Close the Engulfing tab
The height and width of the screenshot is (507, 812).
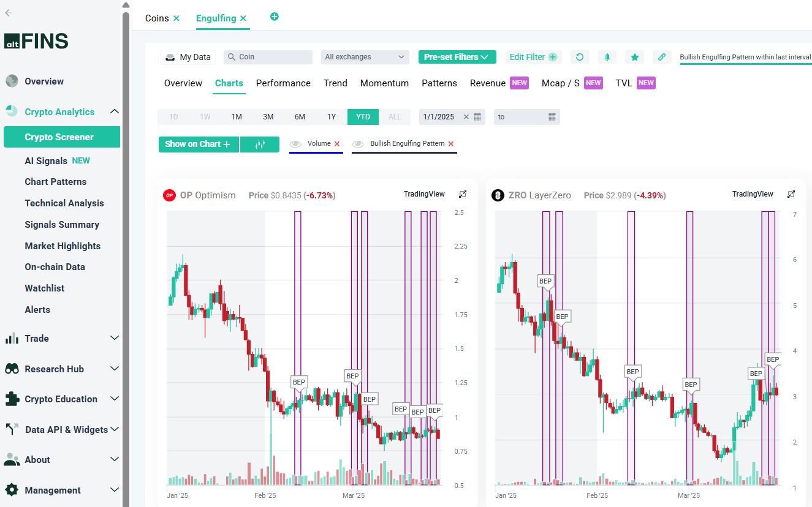coord(243,18)
